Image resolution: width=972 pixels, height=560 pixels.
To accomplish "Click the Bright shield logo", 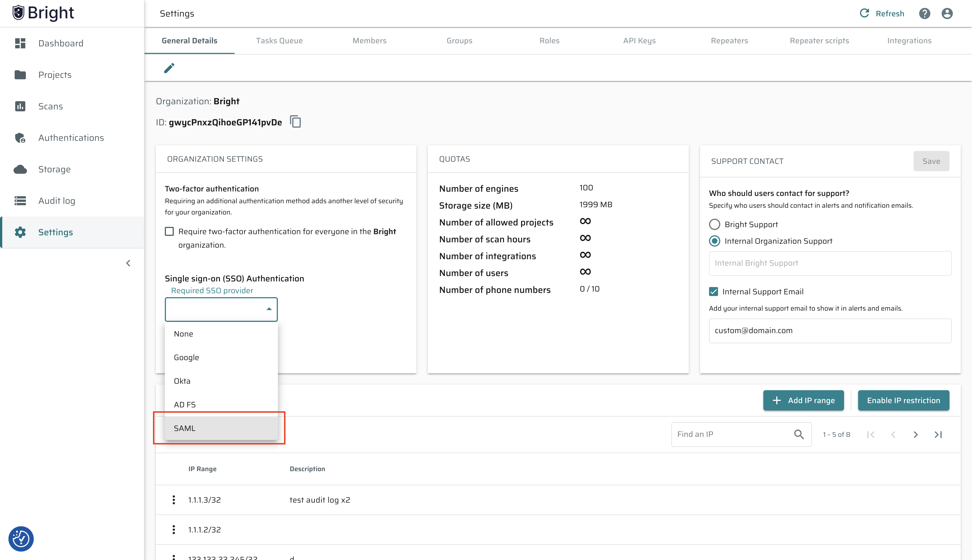I will [18, 13].
